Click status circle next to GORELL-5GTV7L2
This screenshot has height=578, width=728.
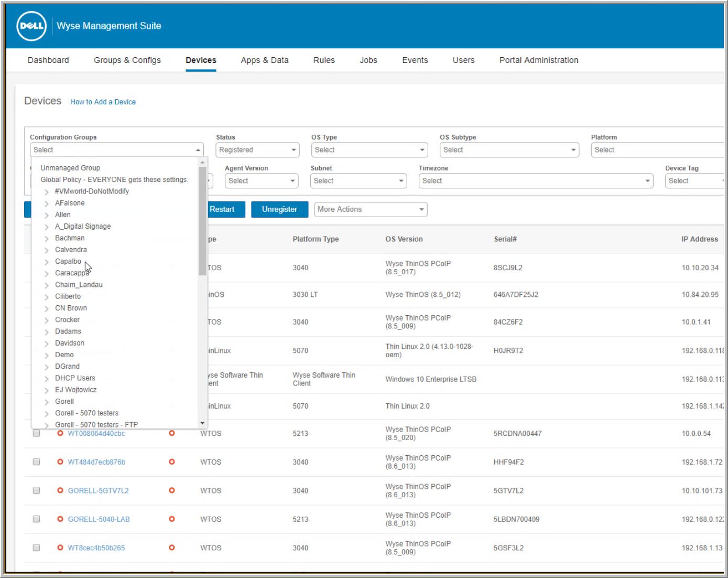(60, 490)
